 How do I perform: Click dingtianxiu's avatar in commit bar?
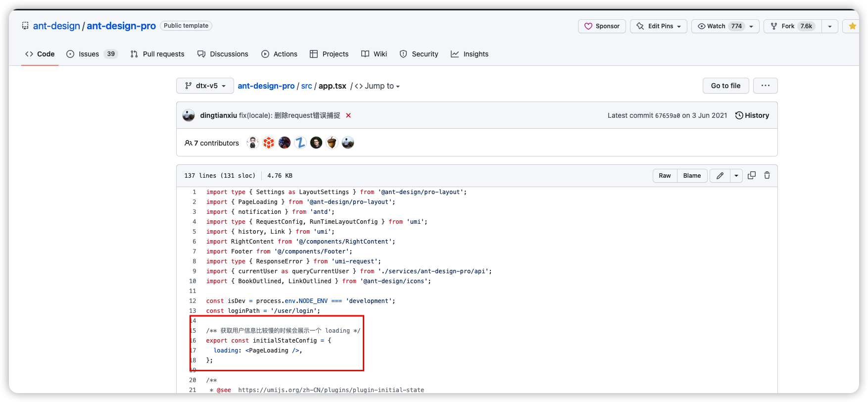(189, 115)
